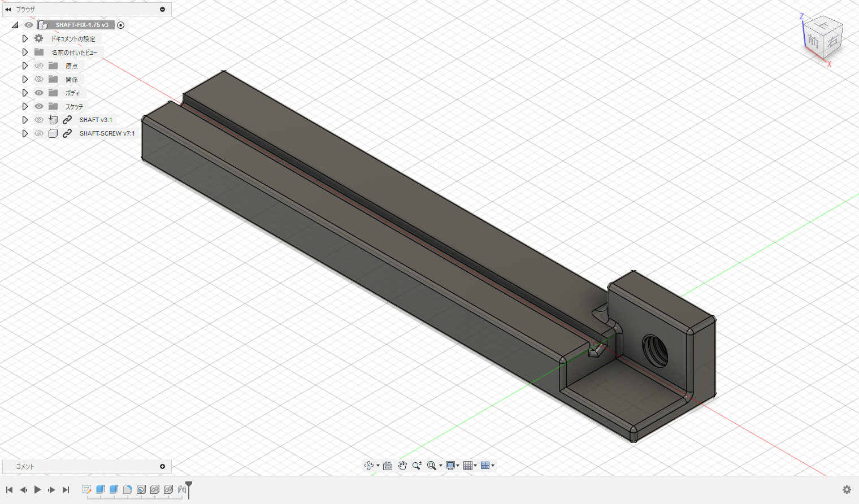Select the sketch feature in the timeline
859x504 pixels.
tap(86, 489)
